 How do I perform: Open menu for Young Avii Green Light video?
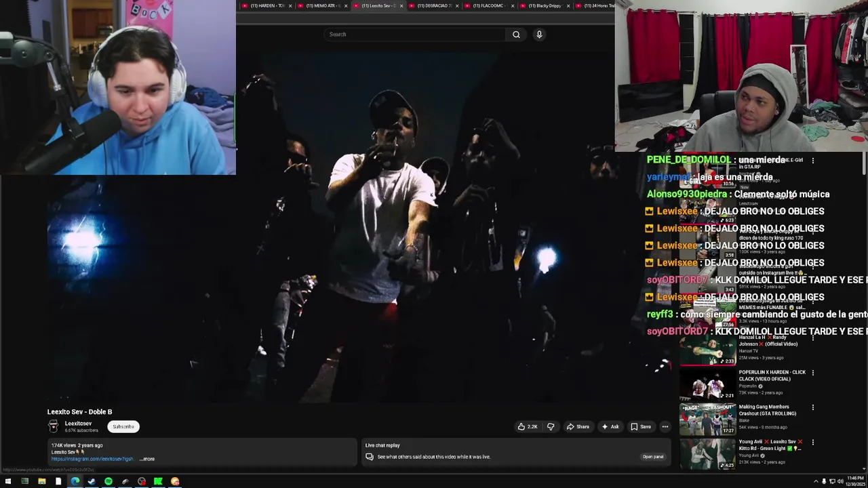813,442
